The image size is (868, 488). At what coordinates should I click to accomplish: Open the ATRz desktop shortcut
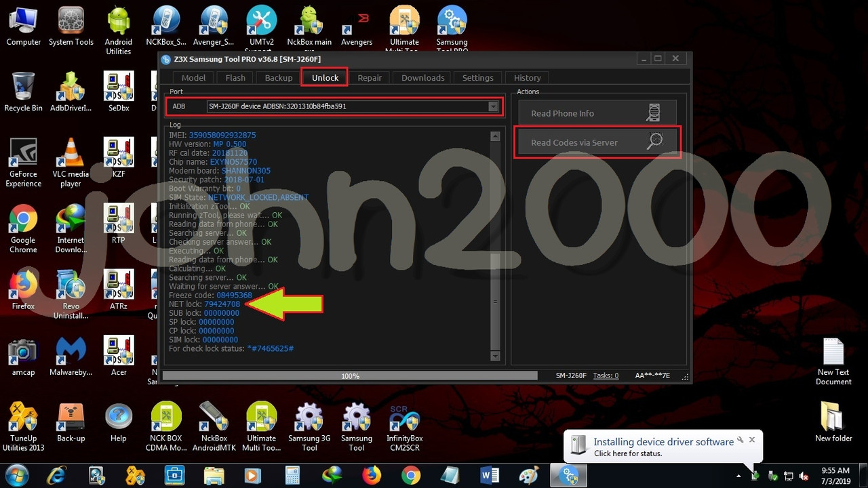(x=119, y=289)
